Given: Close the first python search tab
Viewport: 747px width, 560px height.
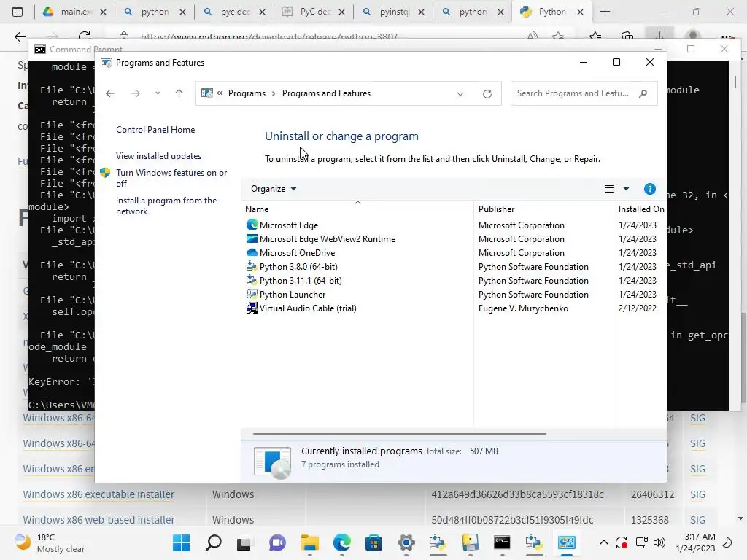Looking at the screenshot, I should (x=182, y=12).
